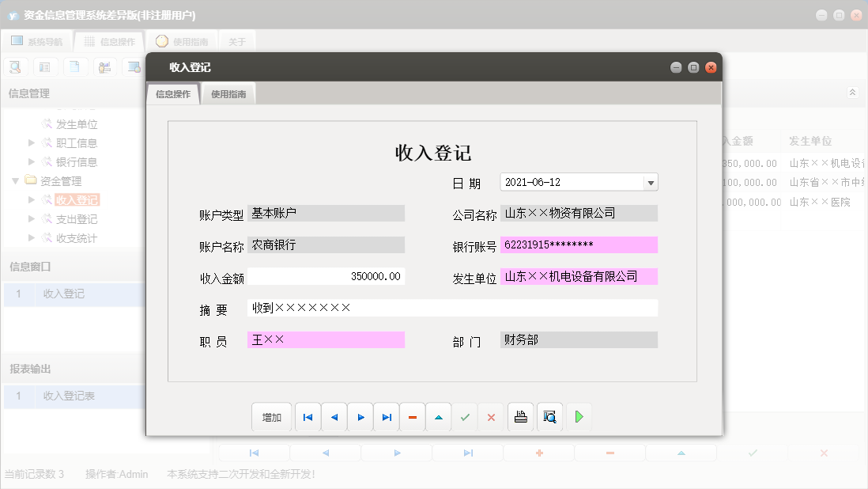Cancel edits with the red X icon
Viewport: 868px width, 489px height.
point(491,417)
